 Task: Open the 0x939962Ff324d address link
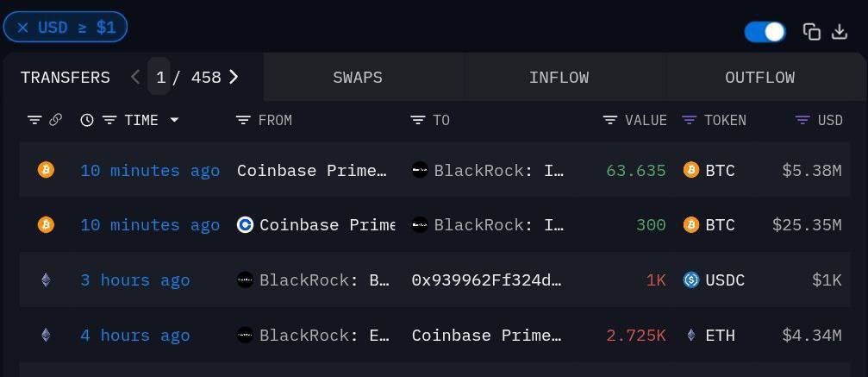pyautogui.click(x=486, y=280)
